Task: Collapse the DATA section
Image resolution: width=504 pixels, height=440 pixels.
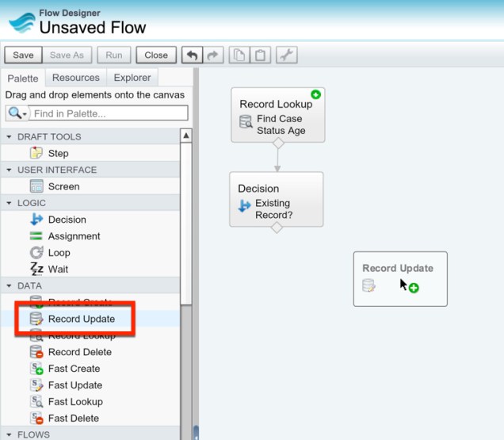Action: pos(9,285)
